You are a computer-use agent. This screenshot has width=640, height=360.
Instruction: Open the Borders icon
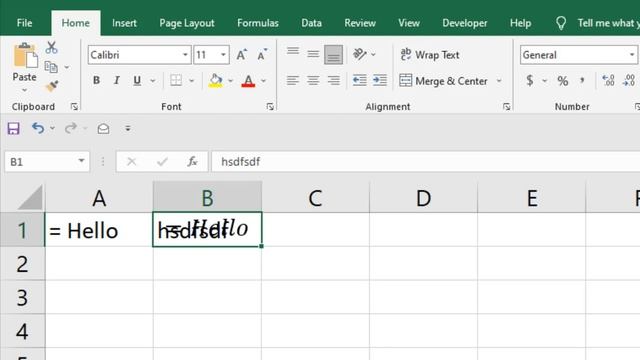(176, 80)
